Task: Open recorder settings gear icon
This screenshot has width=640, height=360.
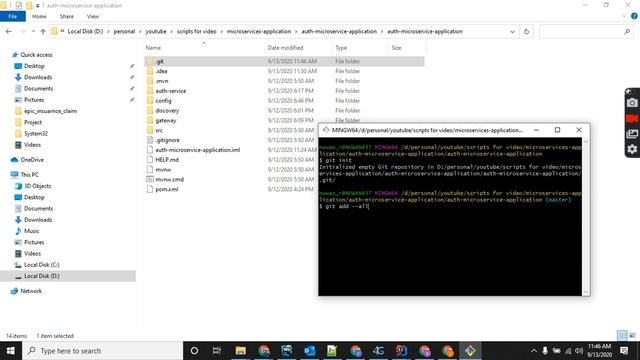Action: (632, 149)
